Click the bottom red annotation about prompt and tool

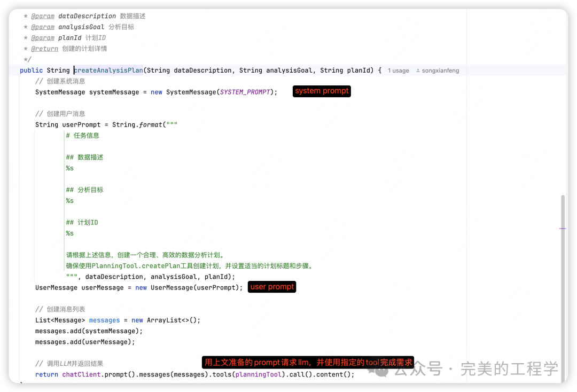(x=308, y=363)
